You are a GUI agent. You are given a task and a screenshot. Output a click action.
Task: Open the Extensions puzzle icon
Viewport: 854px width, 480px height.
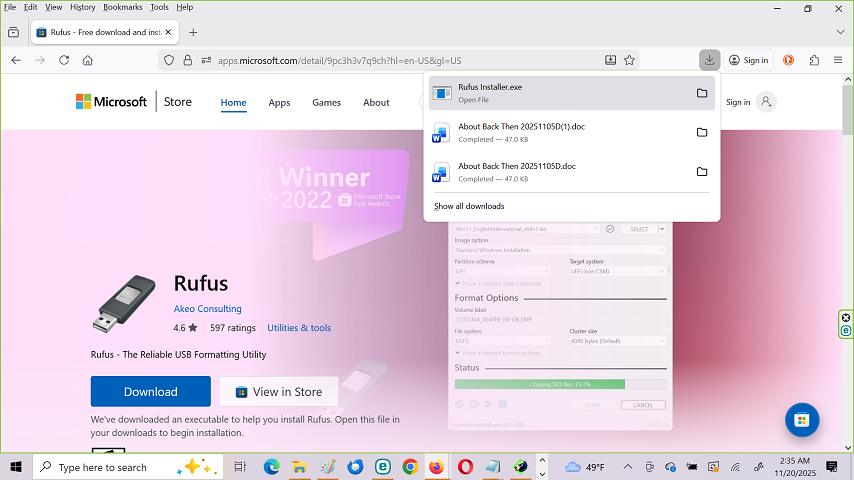click(814, 60)
